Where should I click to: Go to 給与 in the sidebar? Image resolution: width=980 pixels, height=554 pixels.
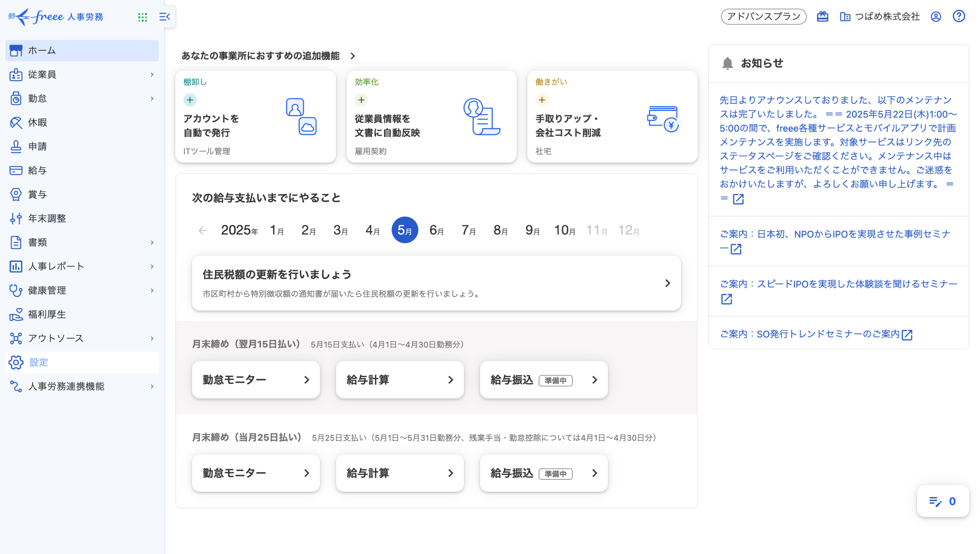[38, 171]
